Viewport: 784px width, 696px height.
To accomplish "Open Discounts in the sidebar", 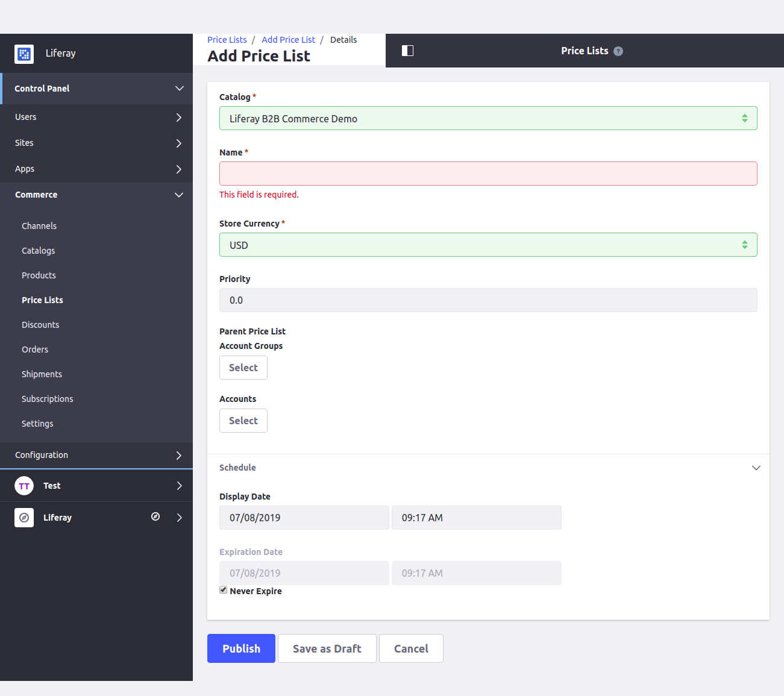I will 40,325.
